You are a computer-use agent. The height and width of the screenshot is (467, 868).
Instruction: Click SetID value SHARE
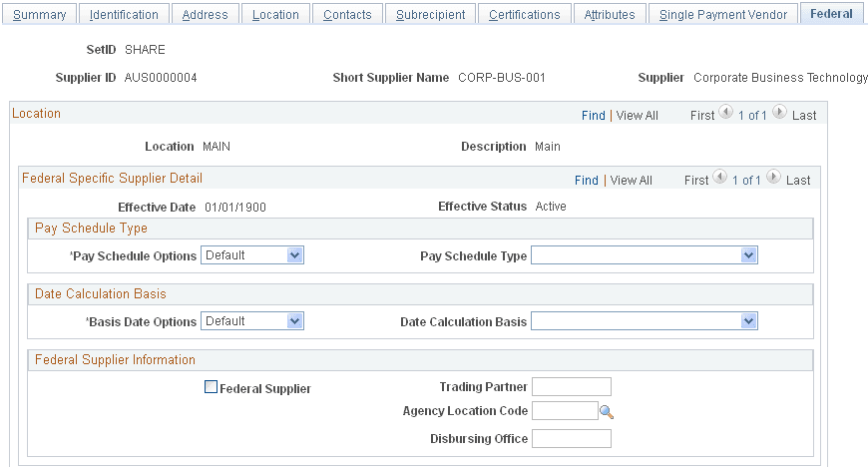click(145, 49)
